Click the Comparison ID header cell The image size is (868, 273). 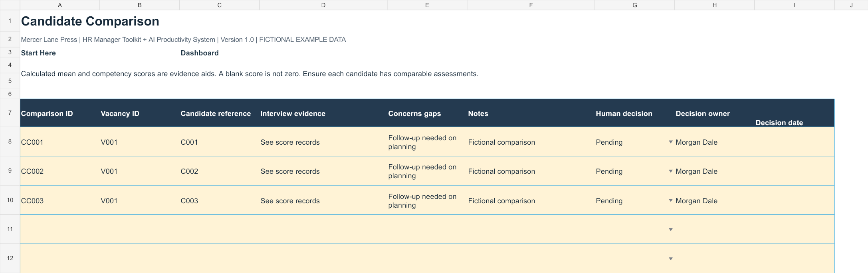point(60,113)
